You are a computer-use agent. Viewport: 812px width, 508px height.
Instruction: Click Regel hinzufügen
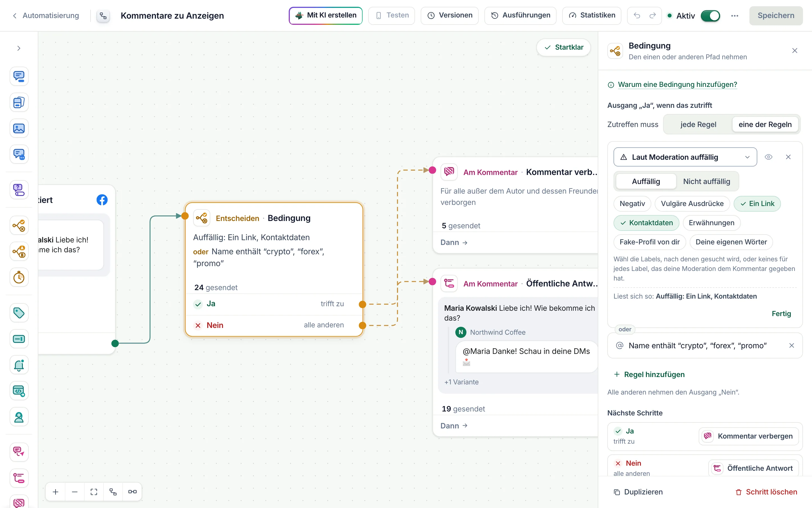pyautogui.click(x=649, y=374)
